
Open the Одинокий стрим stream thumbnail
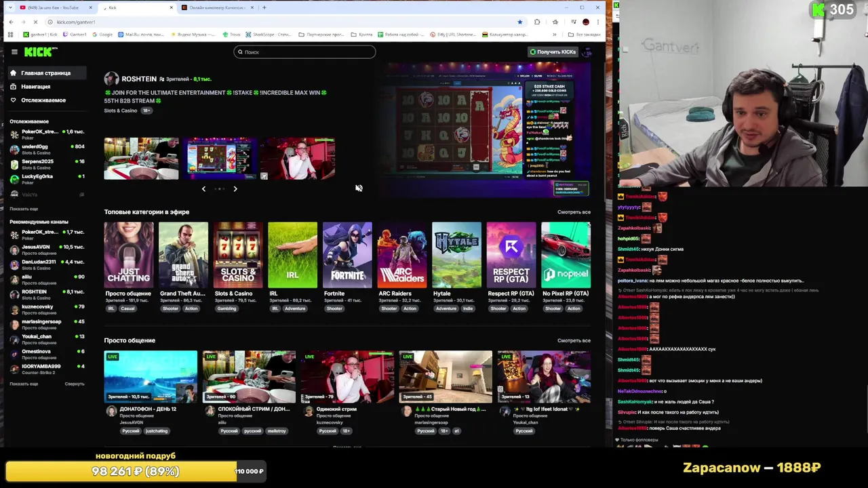347,377
